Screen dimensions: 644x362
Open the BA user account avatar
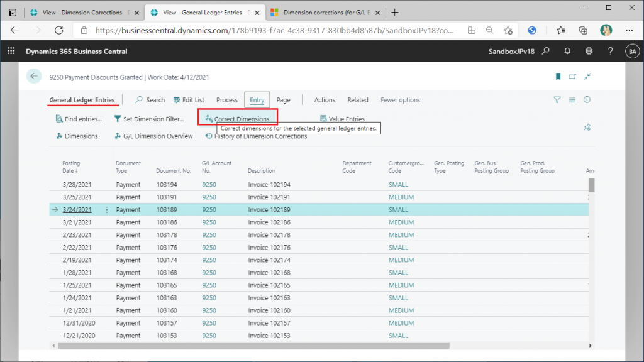632,52
